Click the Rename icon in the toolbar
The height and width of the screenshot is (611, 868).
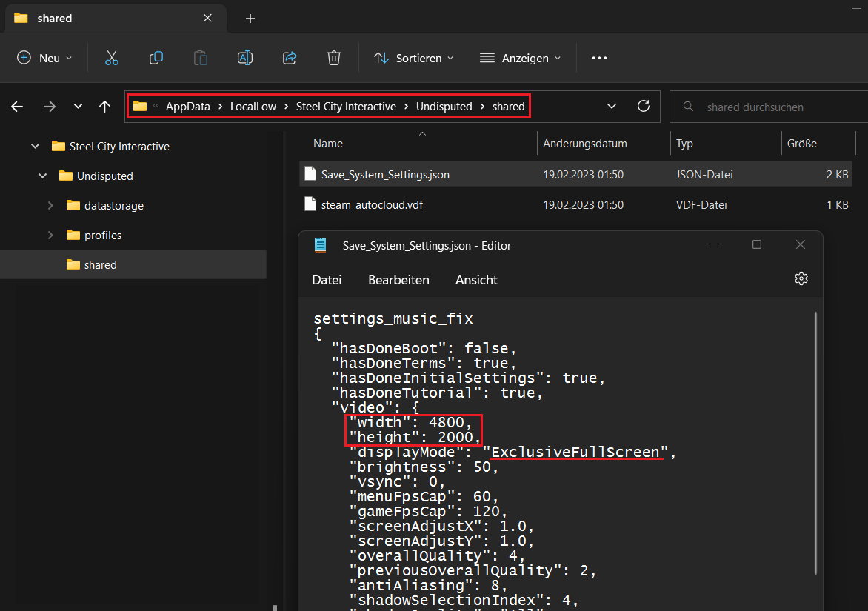coord(245,57)
